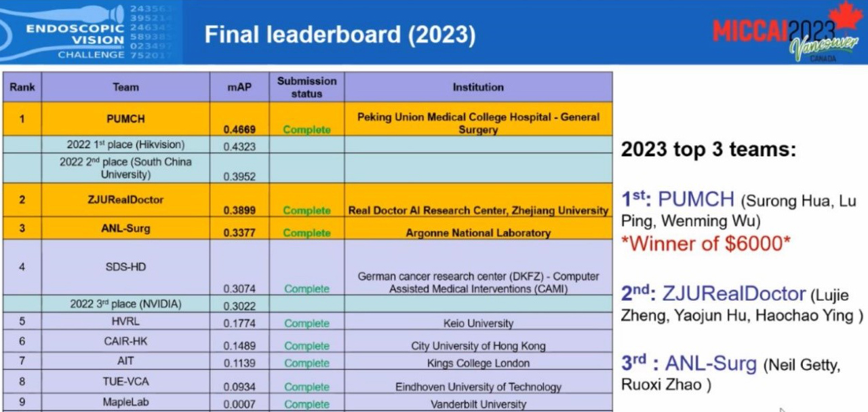Select the TUE-VCA team cell
Screen dimensions: 868x412
[x=125, y=381]
